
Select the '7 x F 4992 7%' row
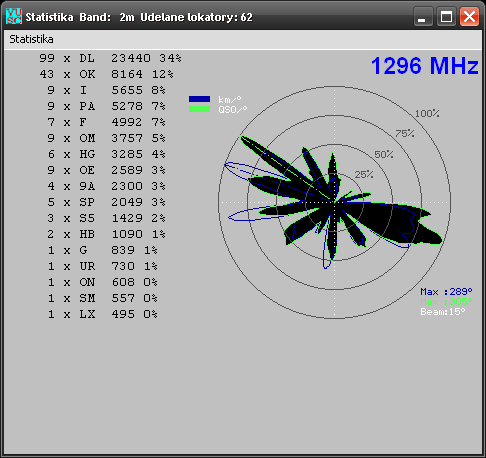pyautogui.click(x=106, y=122)
